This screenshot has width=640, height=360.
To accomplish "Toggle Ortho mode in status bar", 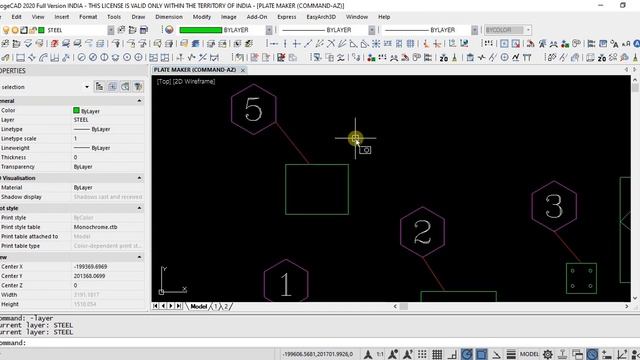I will click(x=452, y=354).
